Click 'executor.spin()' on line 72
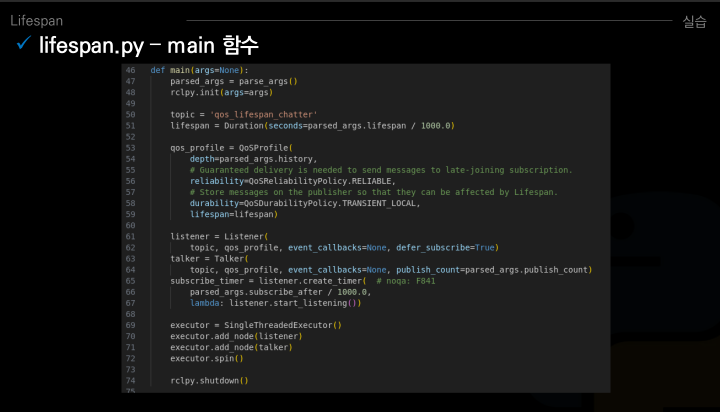The image size is (720, 412). click(207, 358)
